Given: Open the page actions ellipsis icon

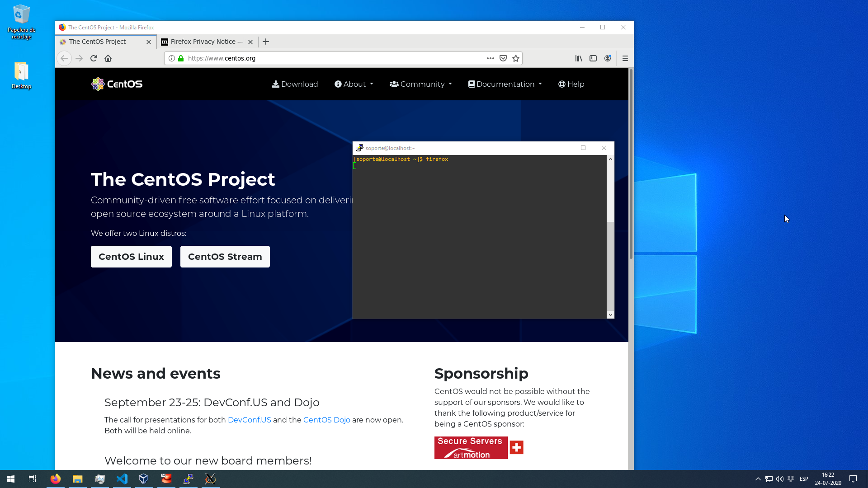Looking at the screenshot, I should pos(490,58).
